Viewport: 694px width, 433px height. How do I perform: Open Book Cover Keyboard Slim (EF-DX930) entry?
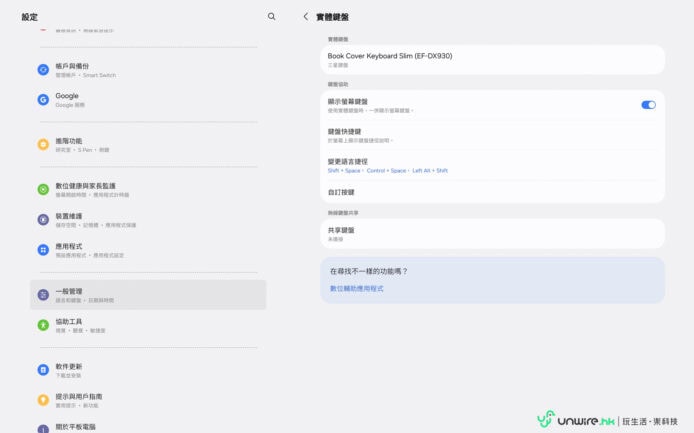click(492, 60)
